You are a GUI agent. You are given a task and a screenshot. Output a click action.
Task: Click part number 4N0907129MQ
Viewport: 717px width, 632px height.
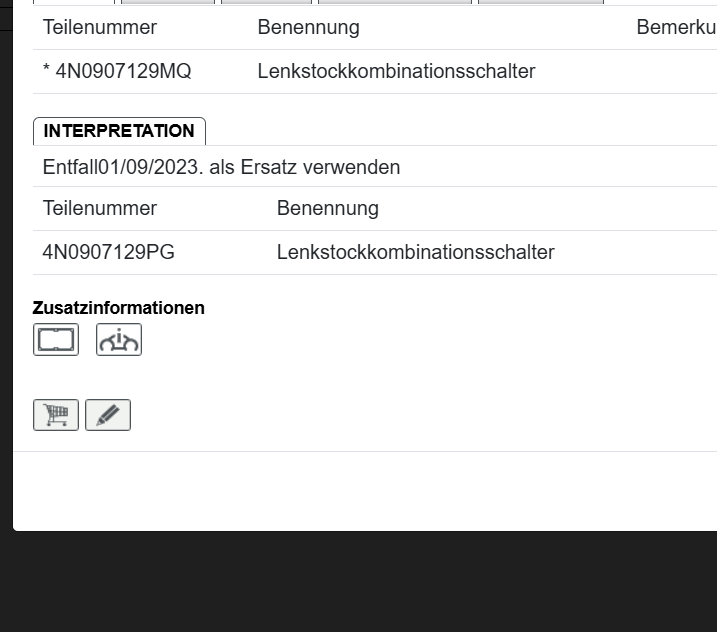[123, 71]
